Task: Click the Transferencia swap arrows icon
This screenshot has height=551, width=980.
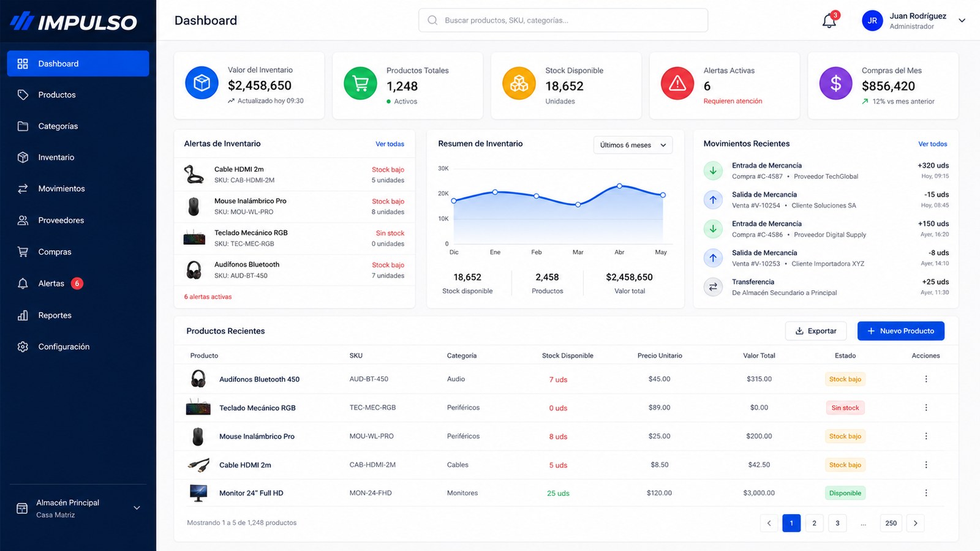Action: coord(713,287)
